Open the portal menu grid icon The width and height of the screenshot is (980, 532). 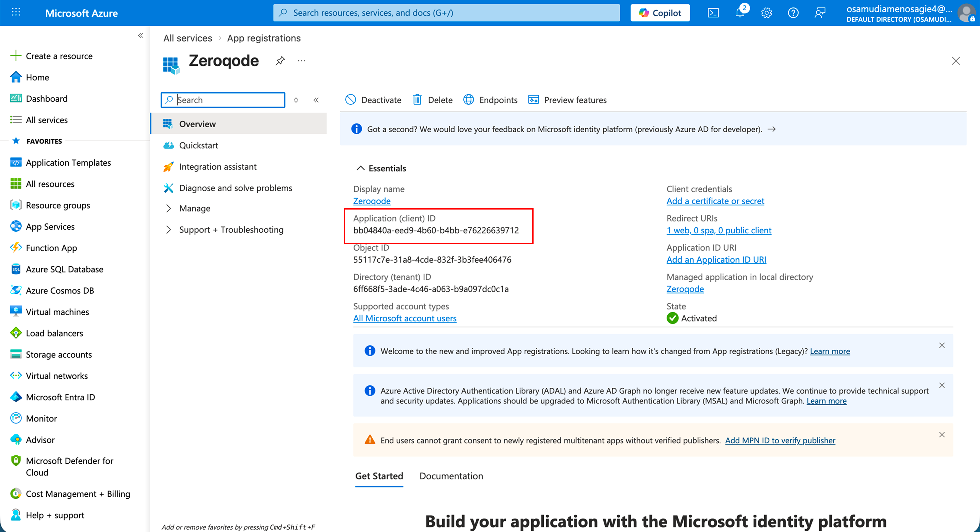(16, 13)
